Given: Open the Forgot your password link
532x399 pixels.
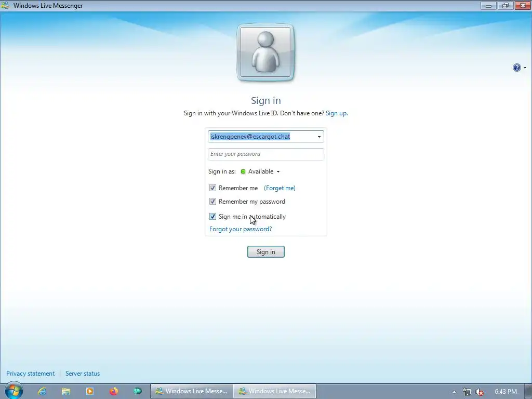Looking at the screenshot, I should [241, 229].
